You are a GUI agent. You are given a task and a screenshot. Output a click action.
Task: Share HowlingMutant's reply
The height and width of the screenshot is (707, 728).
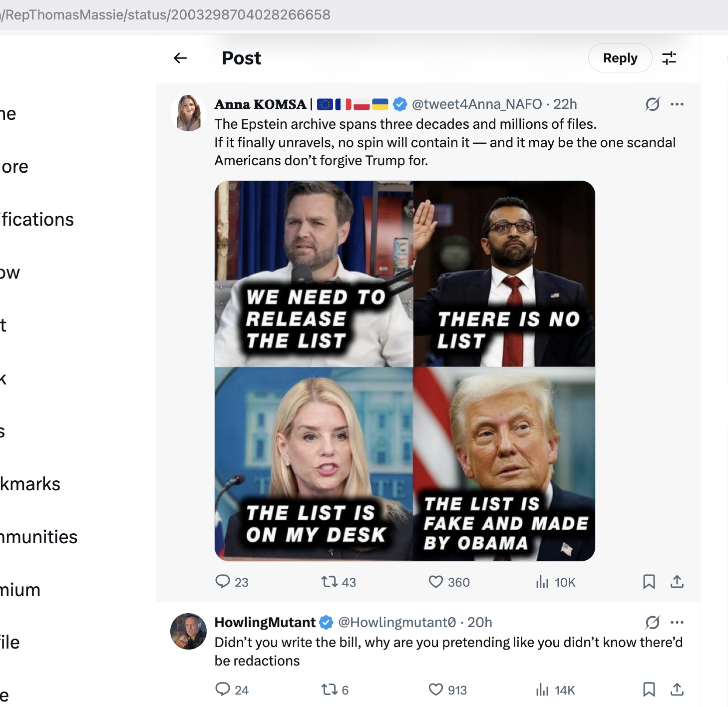click(x=677, y=690)
